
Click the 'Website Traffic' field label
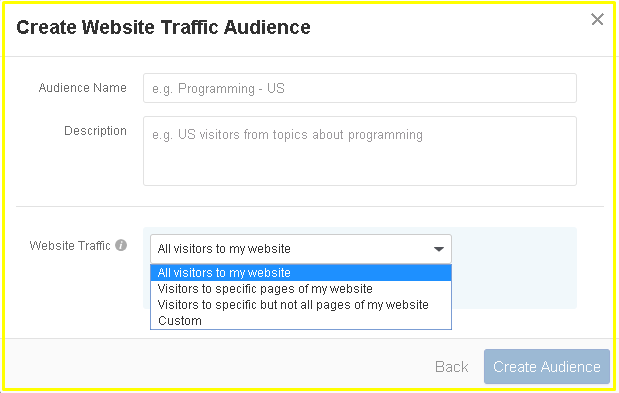point(70,246)
